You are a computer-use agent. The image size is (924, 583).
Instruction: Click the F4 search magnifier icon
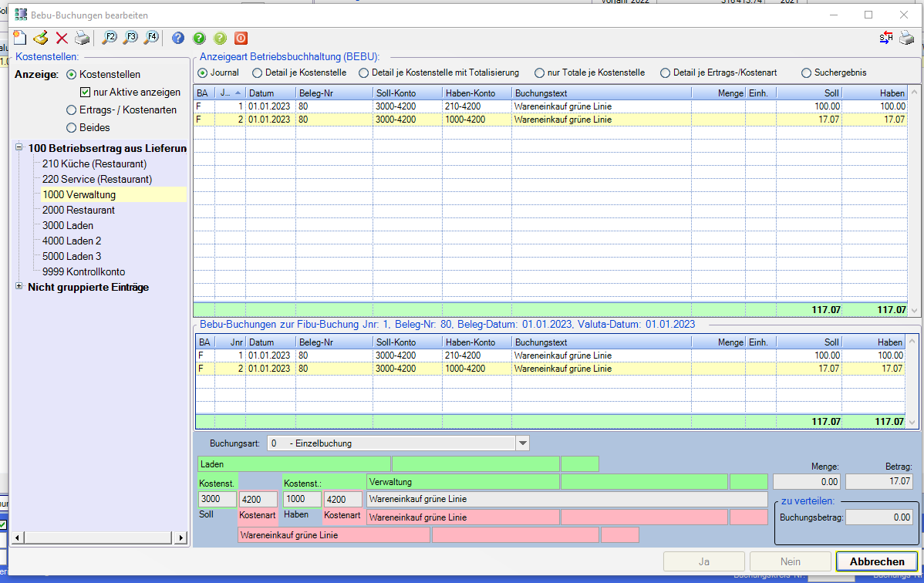click(151, 38)
